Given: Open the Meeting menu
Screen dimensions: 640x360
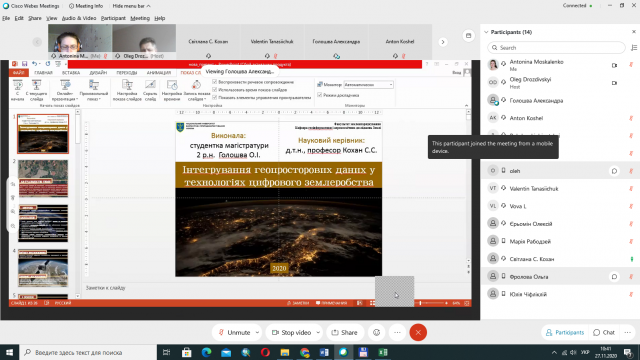Looking at the screenshot, I should click(140, 18).
